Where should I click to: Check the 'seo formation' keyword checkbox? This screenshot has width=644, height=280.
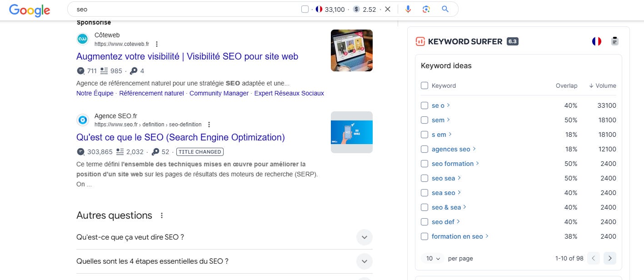[424, 164]
